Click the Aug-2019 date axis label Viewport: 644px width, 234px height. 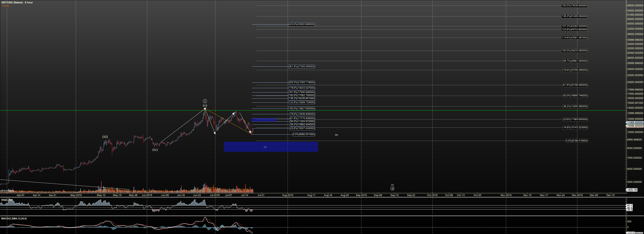tap(288, 195)
